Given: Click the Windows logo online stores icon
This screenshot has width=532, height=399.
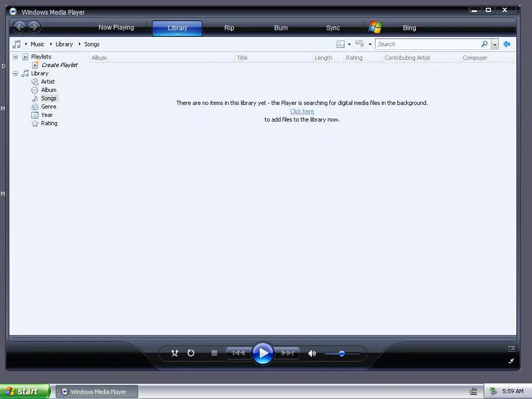Looking at the screenshot, I should point(375,27).
